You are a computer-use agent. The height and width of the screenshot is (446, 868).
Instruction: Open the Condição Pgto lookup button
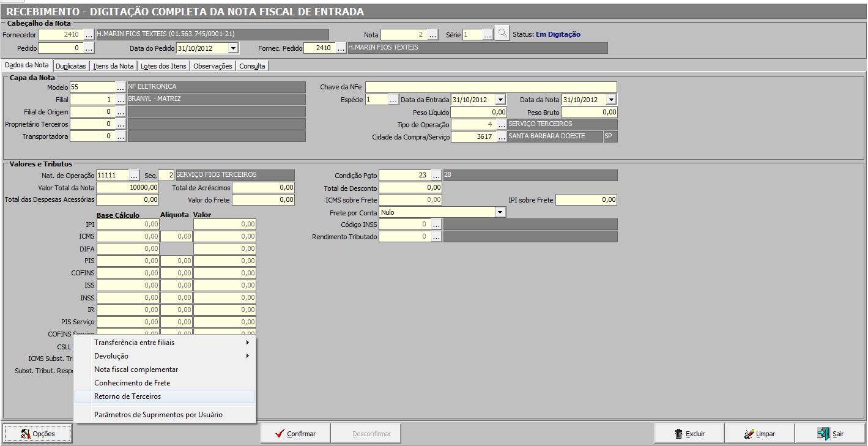436,176
